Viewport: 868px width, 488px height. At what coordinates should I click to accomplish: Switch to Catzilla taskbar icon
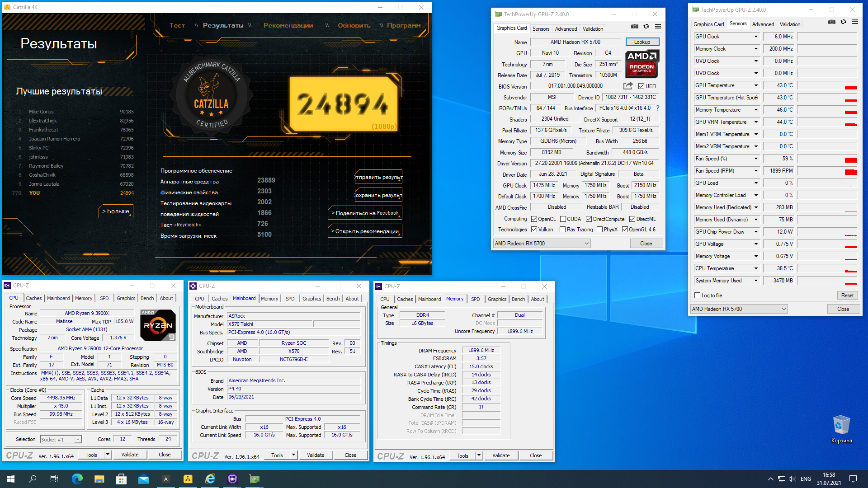[x=188, y=479]
